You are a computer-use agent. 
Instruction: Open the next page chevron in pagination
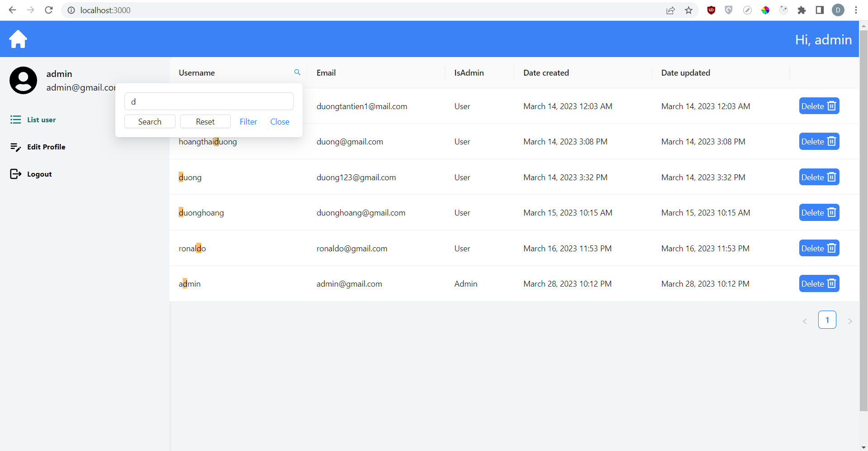pos(850,320)
